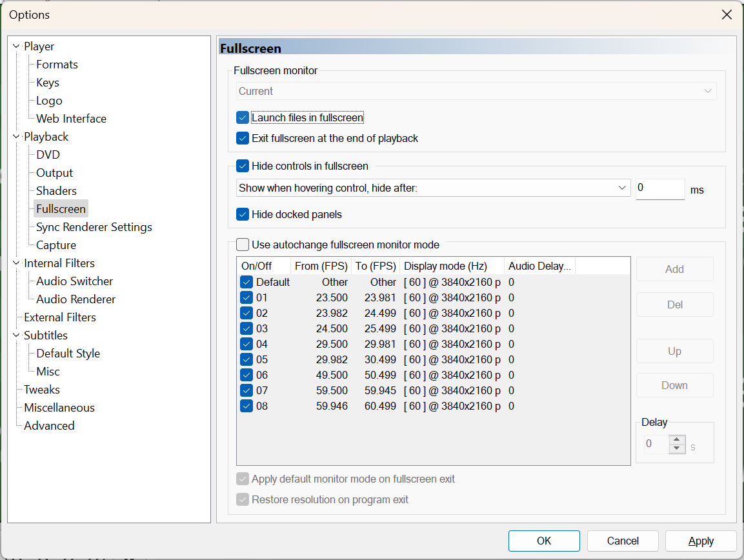Image resolution: width=744 pixels, height=560 pixels.
Task: Open the Shaders settings page
Action: [55, 190]
